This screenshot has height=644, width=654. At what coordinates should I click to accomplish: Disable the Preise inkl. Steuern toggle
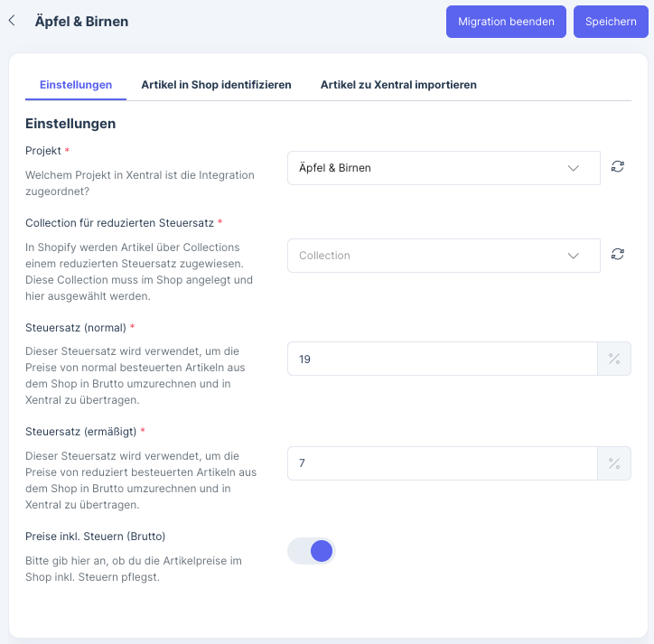point(312,551)
